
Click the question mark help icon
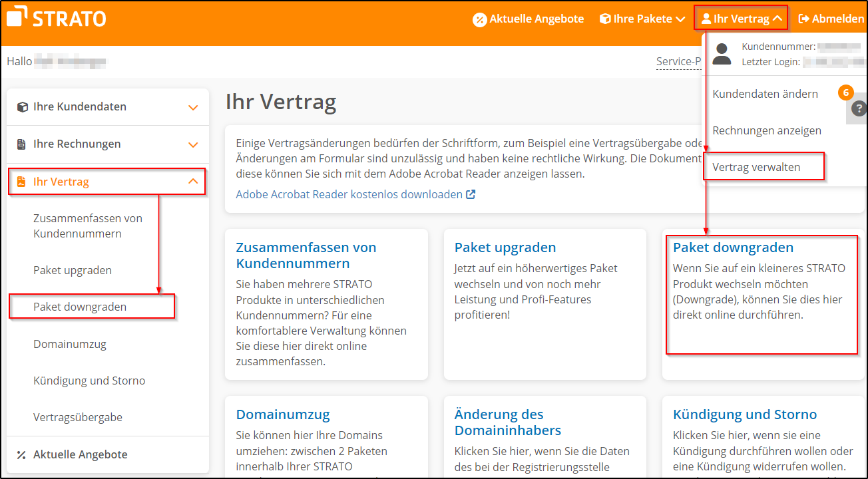click(x=860, y=108)
